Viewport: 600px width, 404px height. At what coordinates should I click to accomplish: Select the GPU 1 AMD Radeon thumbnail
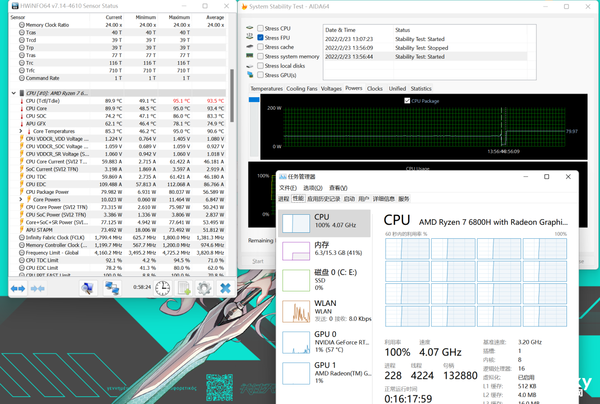point(296,373)
